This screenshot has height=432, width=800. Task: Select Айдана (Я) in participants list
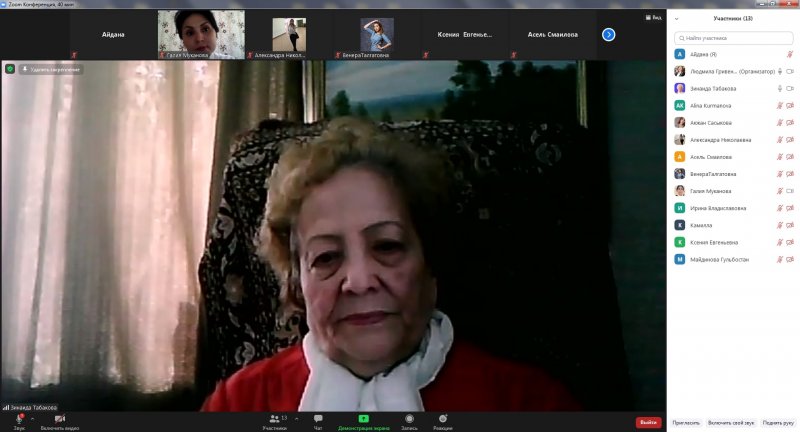734,54
